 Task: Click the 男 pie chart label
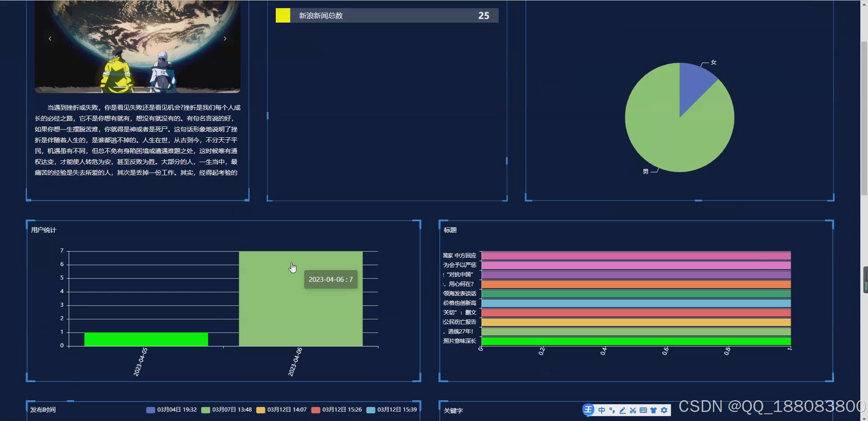(x=646, y=171)
